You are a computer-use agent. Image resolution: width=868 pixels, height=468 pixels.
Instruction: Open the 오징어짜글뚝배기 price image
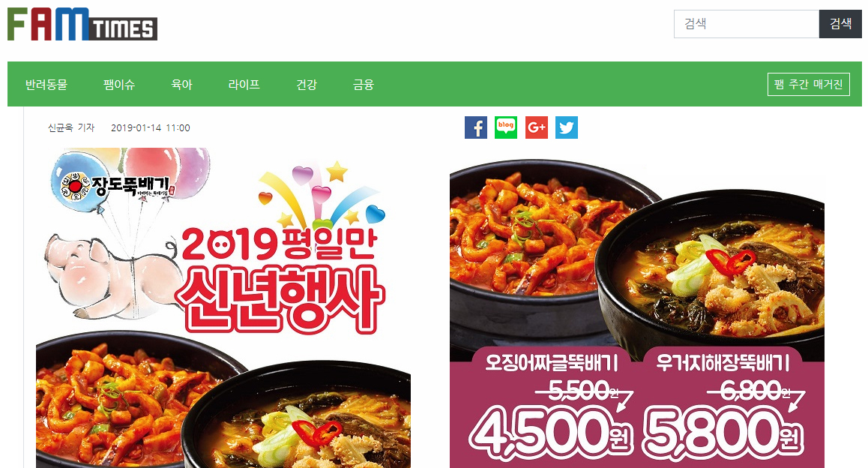coord(637,314)
